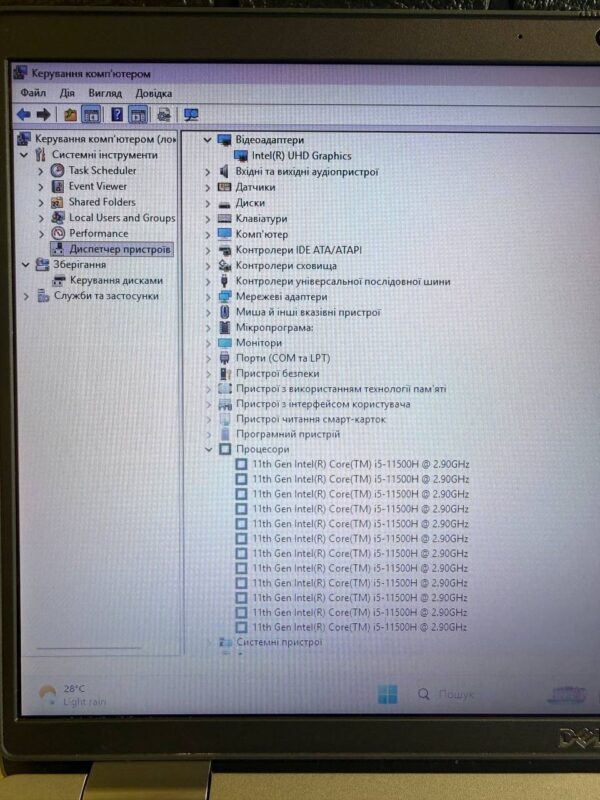The width and height of the screenshot is (600, 800).
Task: Select the last i5-11500H processor entry
Action: [360, 627]
